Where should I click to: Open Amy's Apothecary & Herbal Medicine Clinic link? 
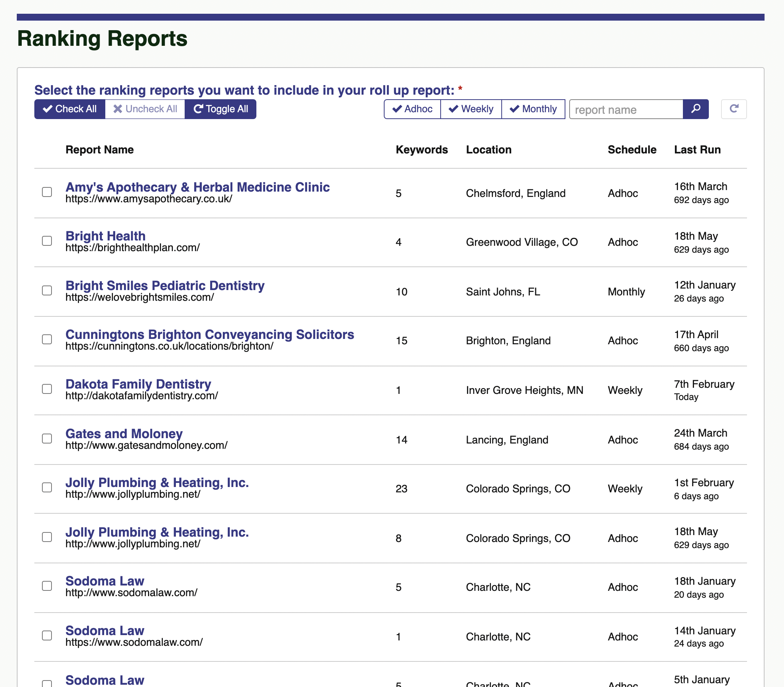[197, 187]
